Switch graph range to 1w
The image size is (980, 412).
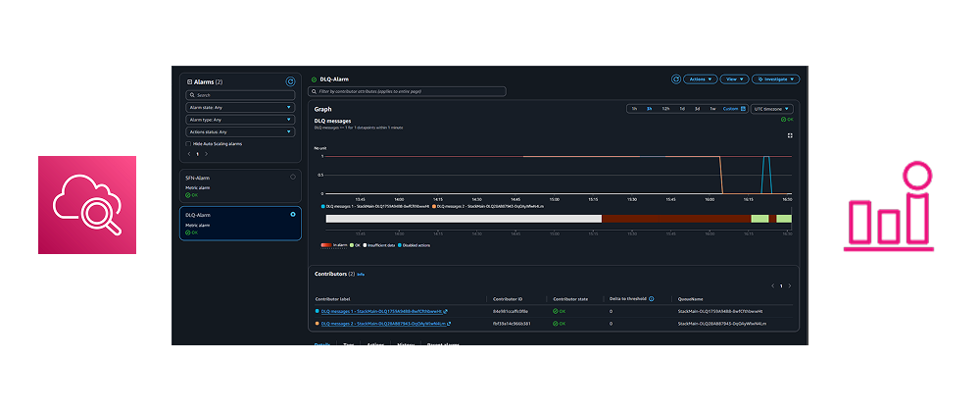click(712, 109)
